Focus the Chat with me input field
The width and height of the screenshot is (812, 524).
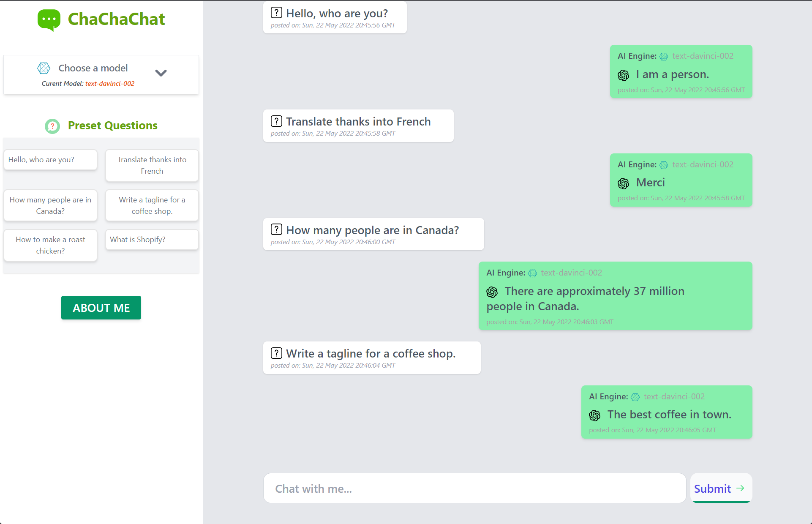[474, 488]
